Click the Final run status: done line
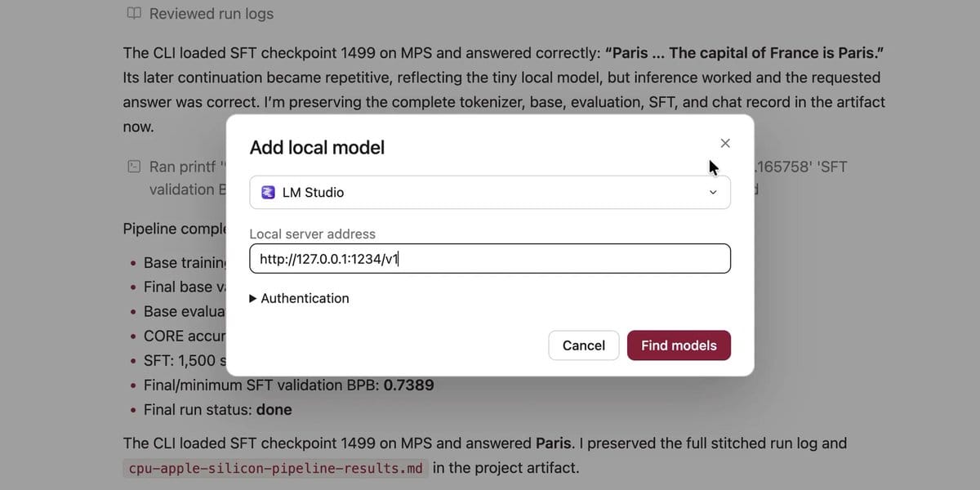Image resolution: width=980 pixels, height=490 pixels. coord(217,410)
